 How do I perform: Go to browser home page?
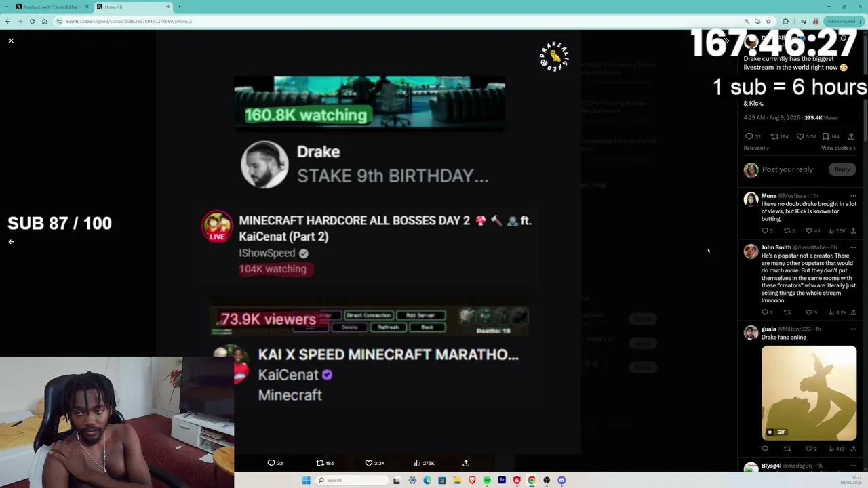tap(44, 21)
